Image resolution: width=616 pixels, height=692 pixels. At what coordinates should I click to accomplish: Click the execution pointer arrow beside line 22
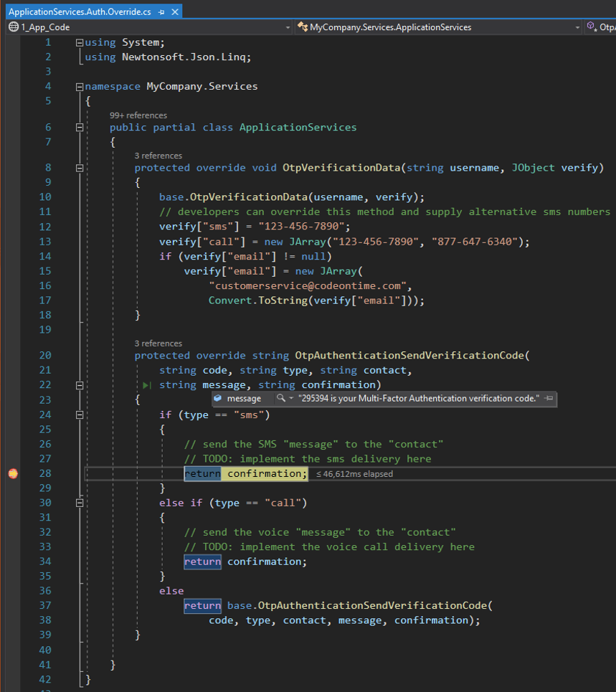(146, 384)
